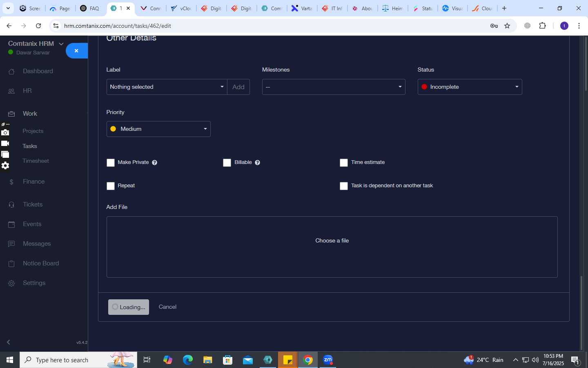Click the Add label button
The width and height of the screenshot is (588, 368).
point(238,87)
